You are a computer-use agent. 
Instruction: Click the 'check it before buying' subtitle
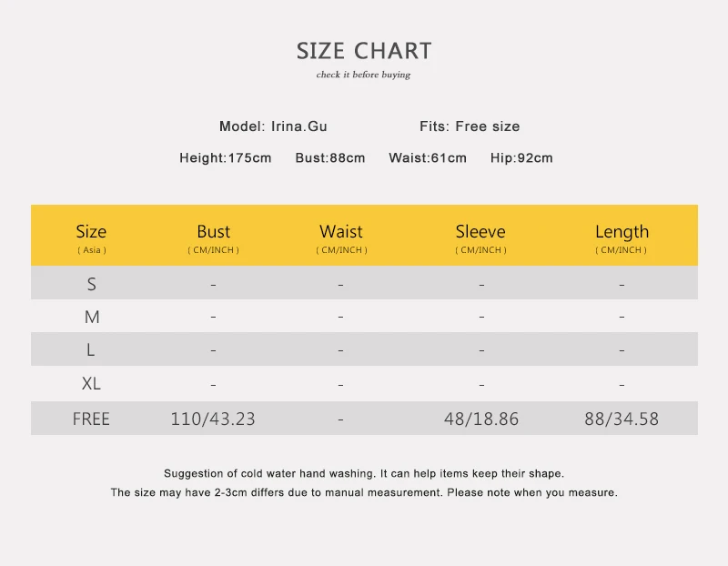point(363,75)
